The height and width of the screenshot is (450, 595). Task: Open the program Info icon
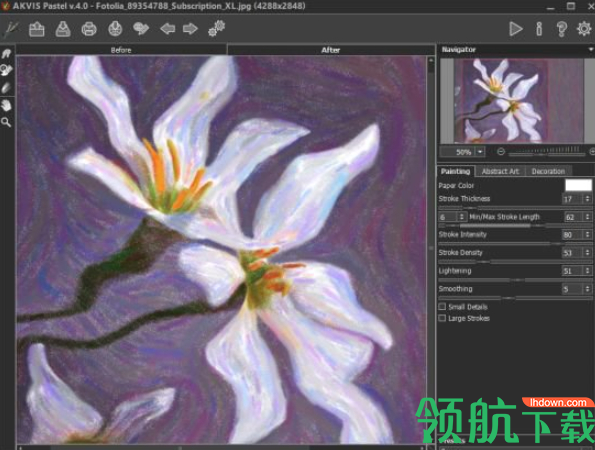539,29
